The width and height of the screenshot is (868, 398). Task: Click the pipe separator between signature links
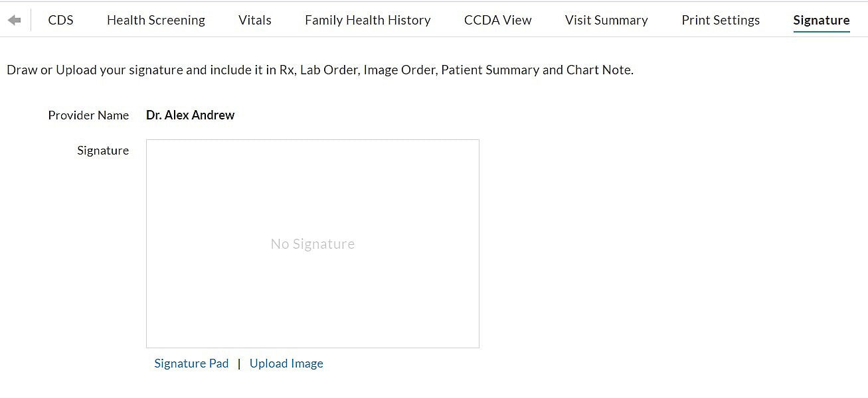pos(239,364)
